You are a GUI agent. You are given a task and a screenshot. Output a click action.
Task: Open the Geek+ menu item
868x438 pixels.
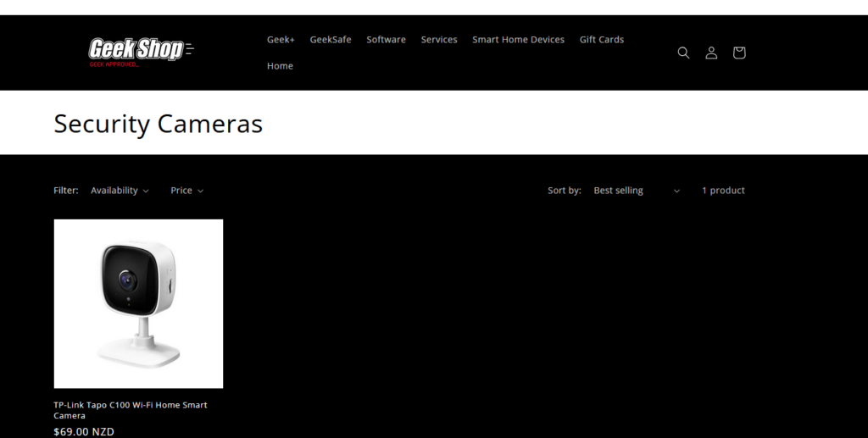281,40
